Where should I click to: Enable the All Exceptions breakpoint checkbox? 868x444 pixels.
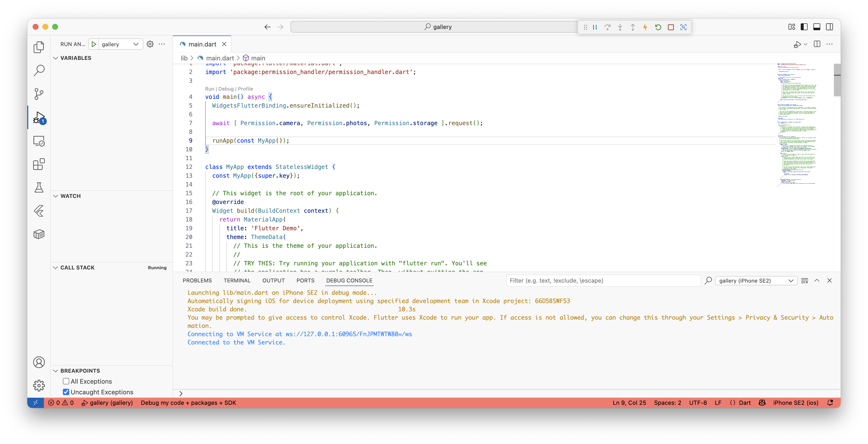[x=66, y=381]
